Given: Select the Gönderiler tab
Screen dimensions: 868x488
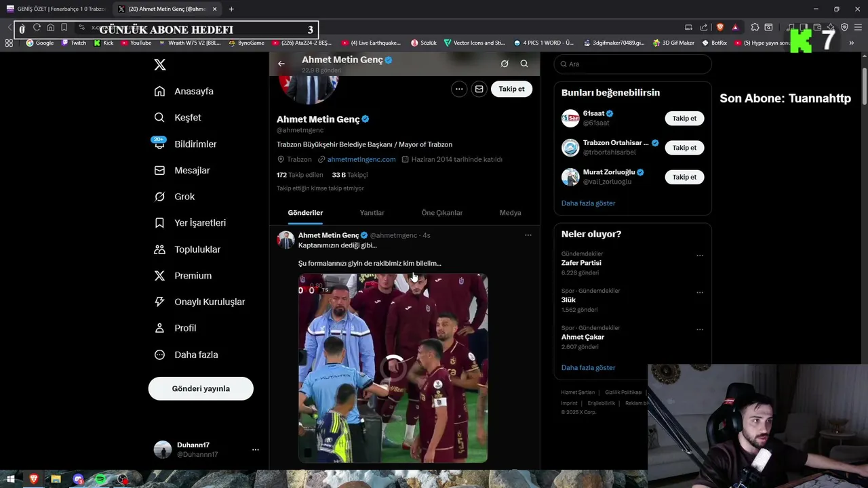Looking at the screenshot, I should [x=305, y=213].
